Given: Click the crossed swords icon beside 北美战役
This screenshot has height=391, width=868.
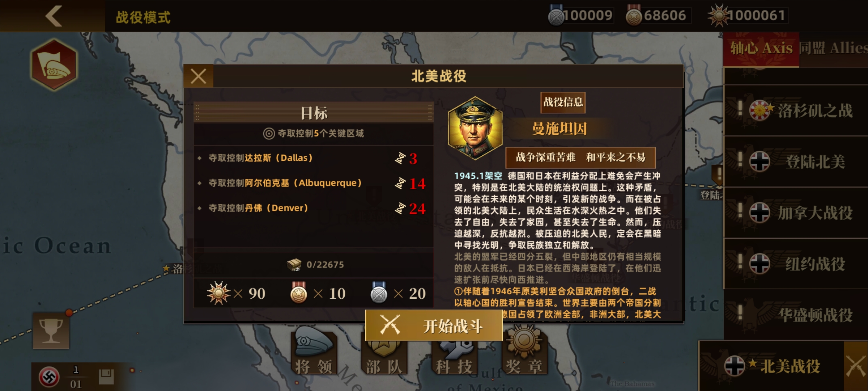Looking at the screenshot, I should (x=856, y=366).
